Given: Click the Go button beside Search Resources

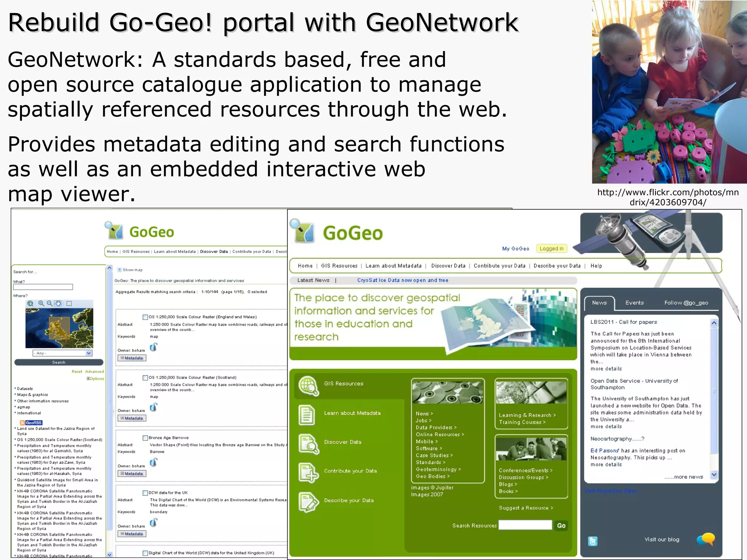Looking at the screenshot, I should point(561,525).
